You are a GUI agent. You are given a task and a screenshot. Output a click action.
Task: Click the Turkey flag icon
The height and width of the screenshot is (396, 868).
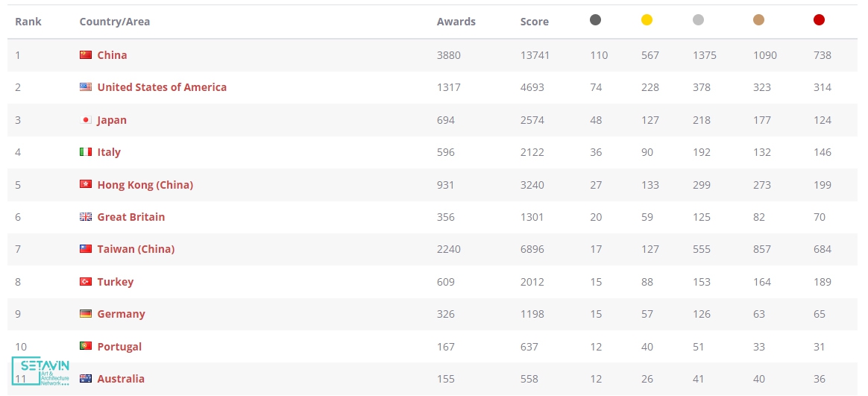coord(86,282)
